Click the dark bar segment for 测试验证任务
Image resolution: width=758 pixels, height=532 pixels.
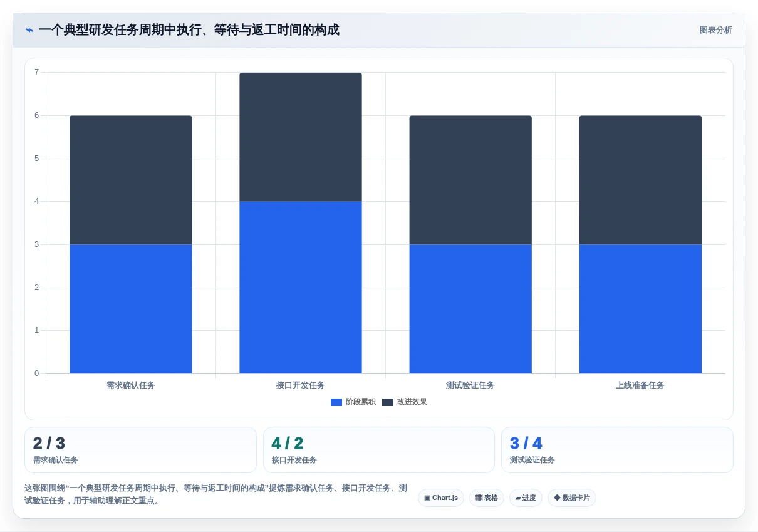pyautogui.click(x=470, y=180)
